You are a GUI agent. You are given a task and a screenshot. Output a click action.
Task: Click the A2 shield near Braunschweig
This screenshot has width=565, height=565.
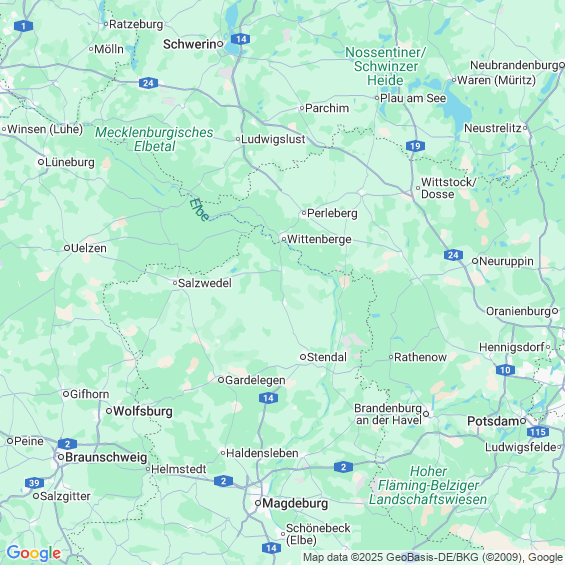pyautogui.click(x=67, y=444)
